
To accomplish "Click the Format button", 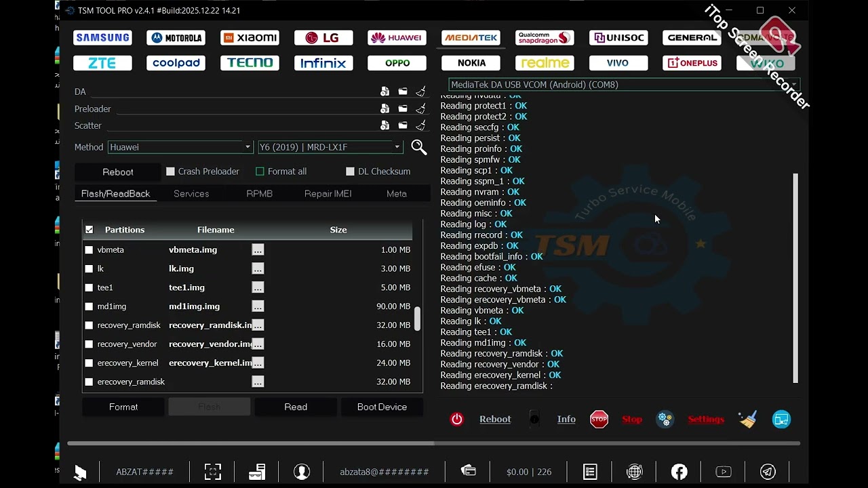I will pyautogui.click(x=123, y=407).
